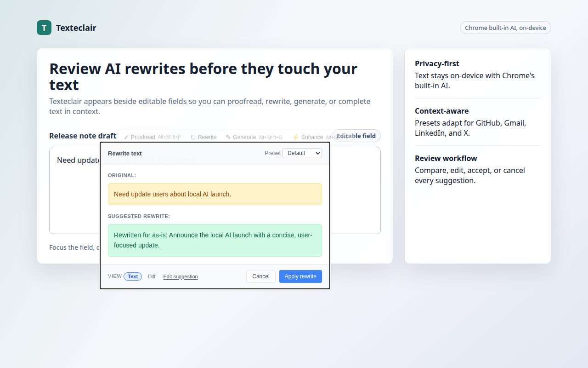The height and width of the screenshot is (368, 588).
Task: Click the SUGGESTED REWRITE label
Action: (x=139, y=216)
